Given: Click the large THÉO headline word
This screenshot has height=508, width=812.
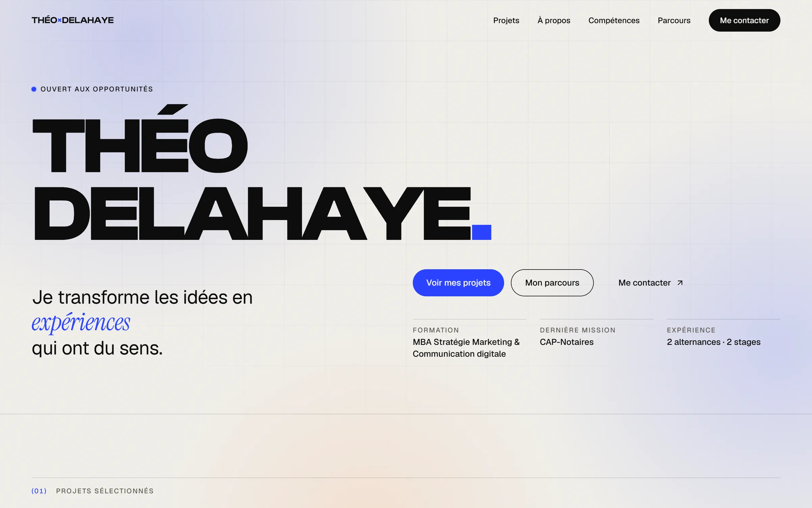Looking at the screenshot, I should coord(140,139).
